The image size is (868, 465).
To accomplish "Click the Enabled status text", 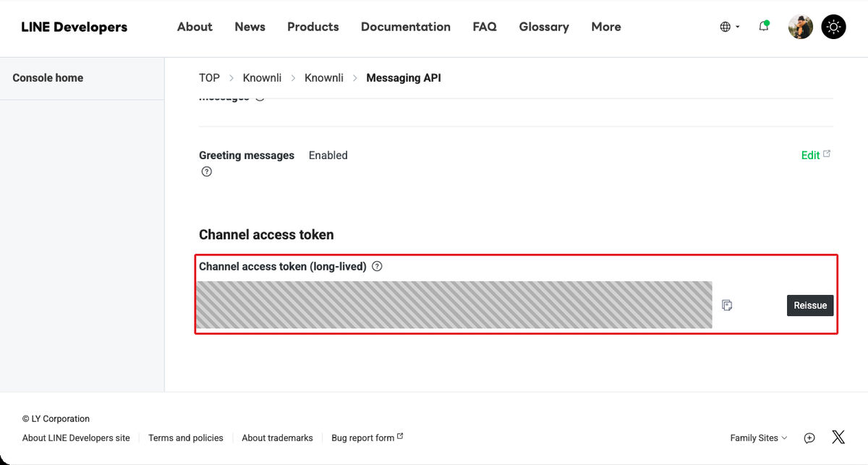I will tap(328, 155).
